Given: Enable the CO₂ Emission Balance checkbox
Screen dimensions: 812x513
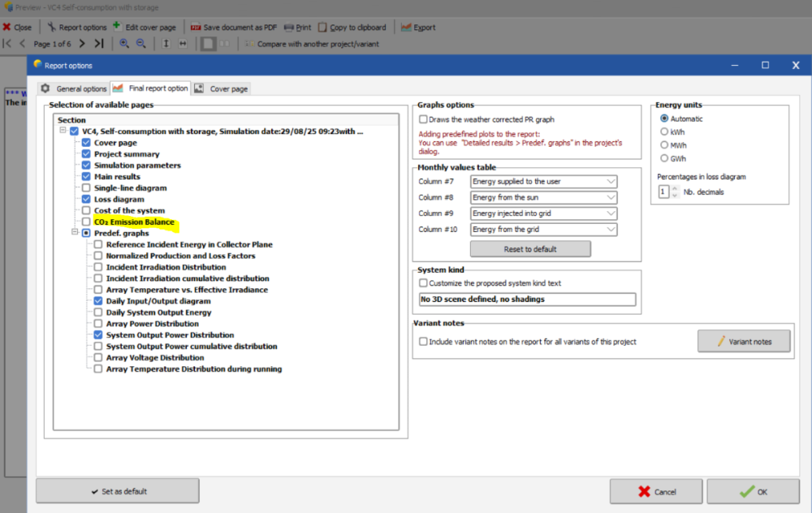Looking at the screenshot, I should point(87,222).
